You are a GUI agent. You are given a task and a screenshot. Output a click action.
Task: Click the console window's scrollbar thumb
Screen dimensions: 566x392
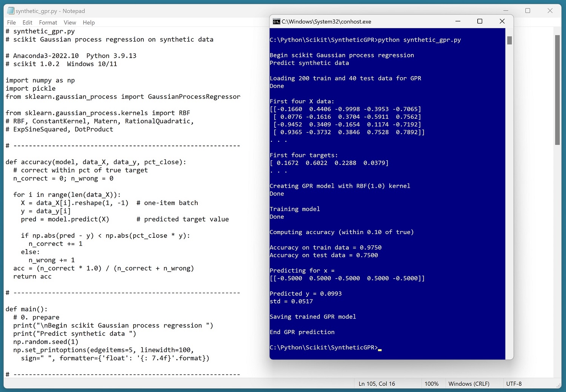(509, 40)
